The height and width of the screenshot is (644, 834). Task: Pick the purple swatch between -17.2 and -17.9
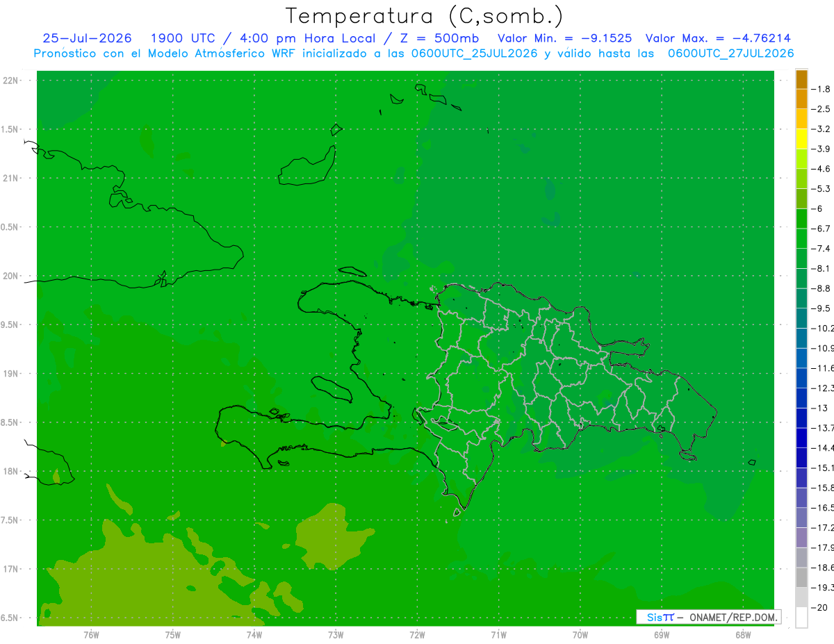point(801,538)
